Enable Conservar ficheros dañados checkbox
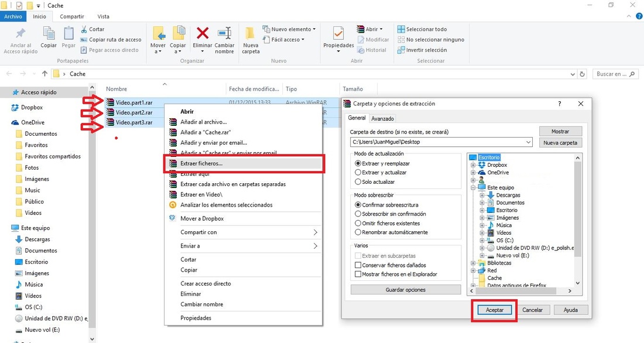 (358, 265)
